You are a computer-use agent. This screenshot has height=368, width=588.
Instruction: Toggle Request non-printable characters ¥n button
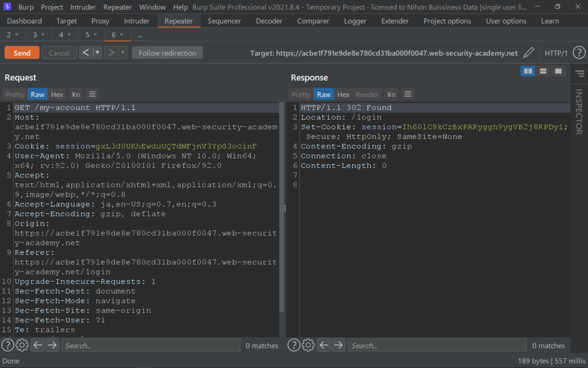pyautogui.click(x=75, y=94)
